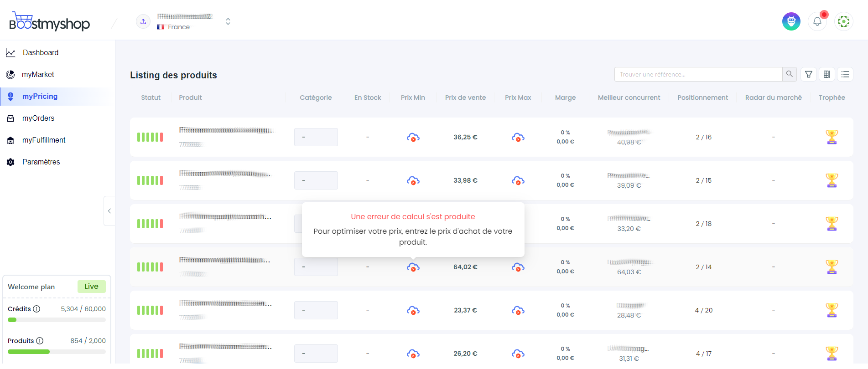Expand the shop/country selector chevrons

click(228, 21)
